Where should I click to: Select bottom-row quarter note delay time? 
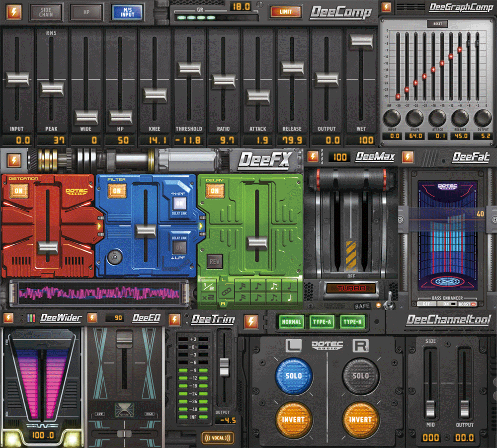[x=289, y=298]
